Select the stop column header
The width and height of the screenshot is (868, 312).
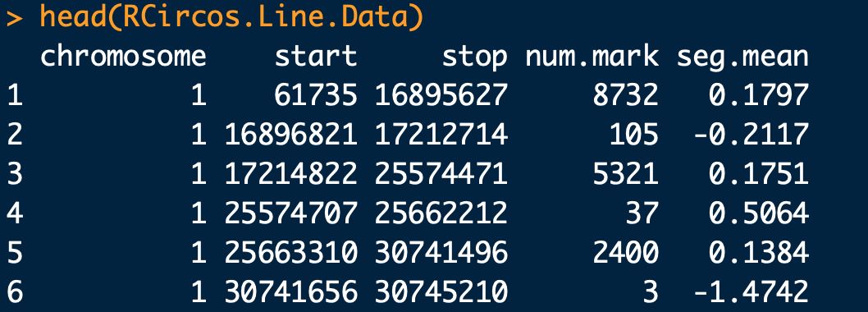pyautogui.click(x=474, y=57)
